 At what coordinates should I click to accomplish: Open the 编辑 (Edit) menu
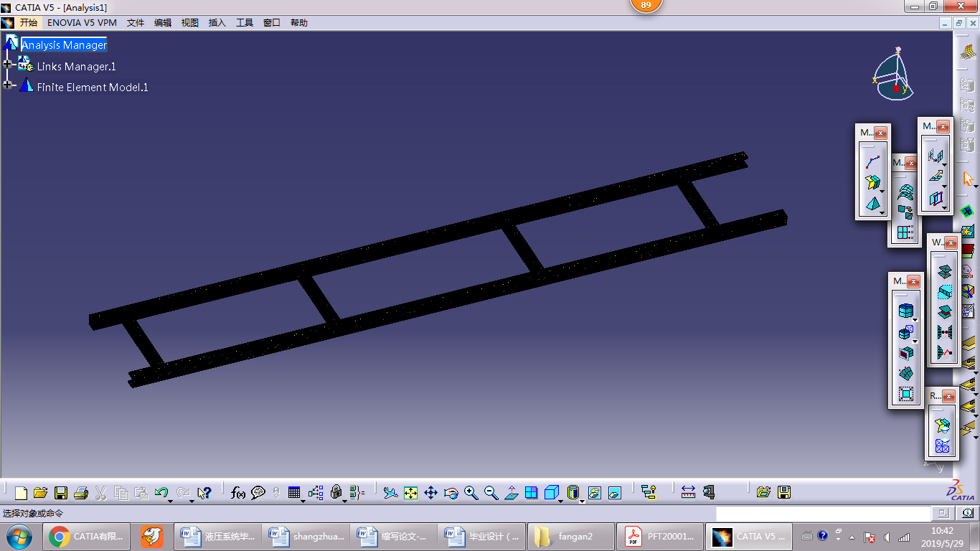pos(163,23)
